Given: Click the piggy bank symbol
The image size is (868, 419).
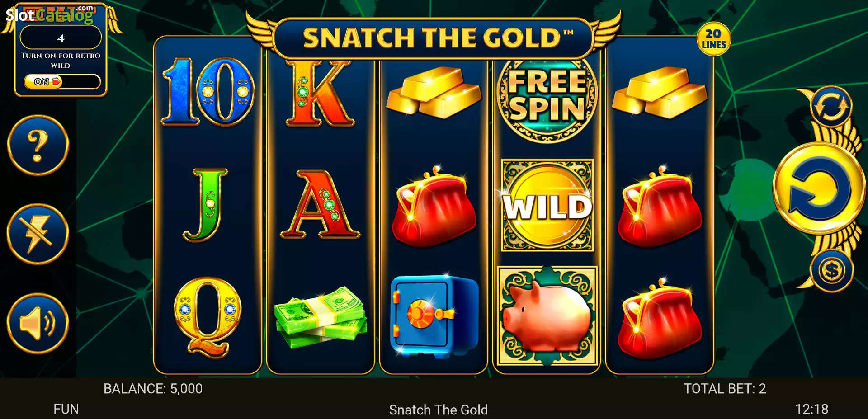Looking at the screenshot, I should tap(547, 315).
